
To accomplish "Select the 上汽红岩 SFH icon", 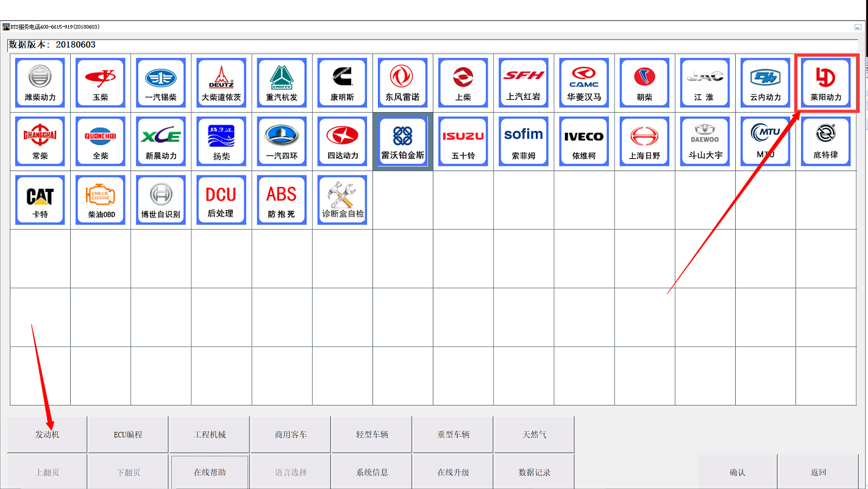I will point(524,83).
